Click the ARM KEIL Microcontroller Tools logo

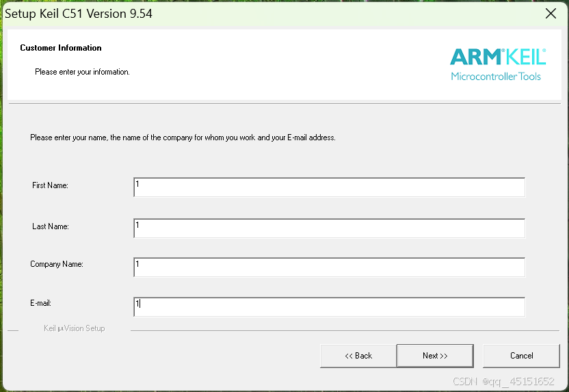coord(497,64)
